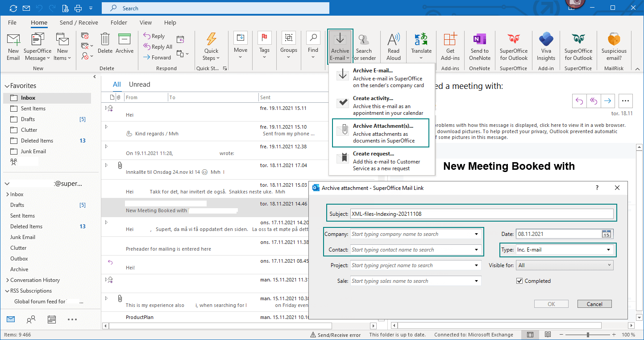
Task: Click the More actions ellipsis in reading pane
Action: (x=625, y=101)
